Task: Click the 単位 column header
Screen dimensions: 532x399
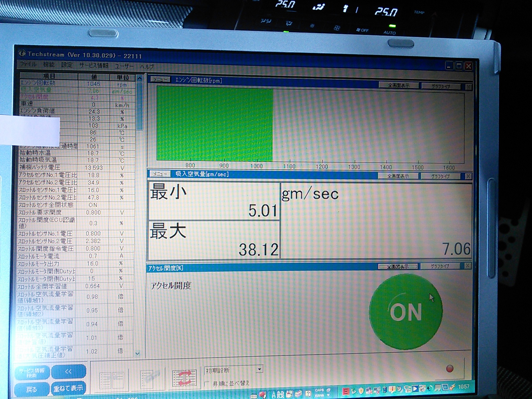Action: point(123,77)
